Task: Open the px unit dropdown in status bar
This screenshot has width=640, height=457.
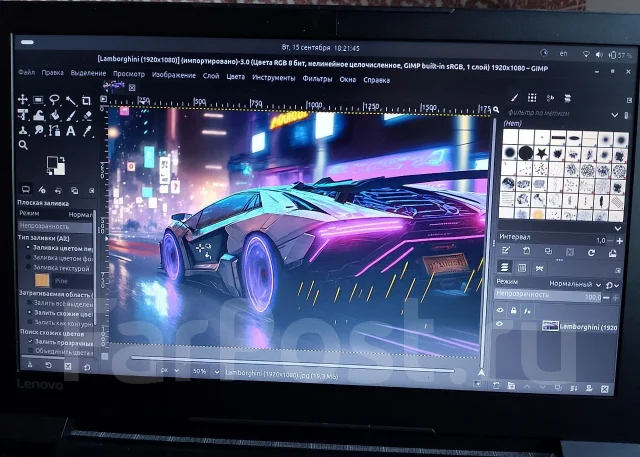Action: pos(169,370)
